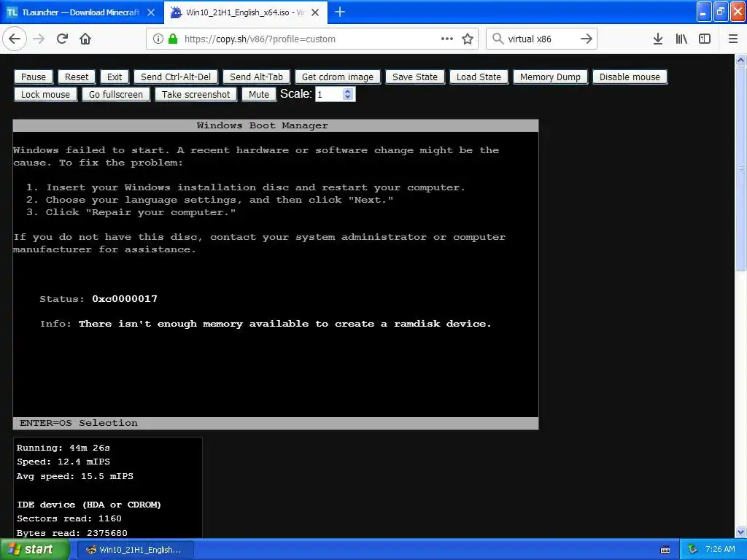The width and height of the screenshot is (747, 560).
Task: Show site information icon in address bar
Action: 158,39
